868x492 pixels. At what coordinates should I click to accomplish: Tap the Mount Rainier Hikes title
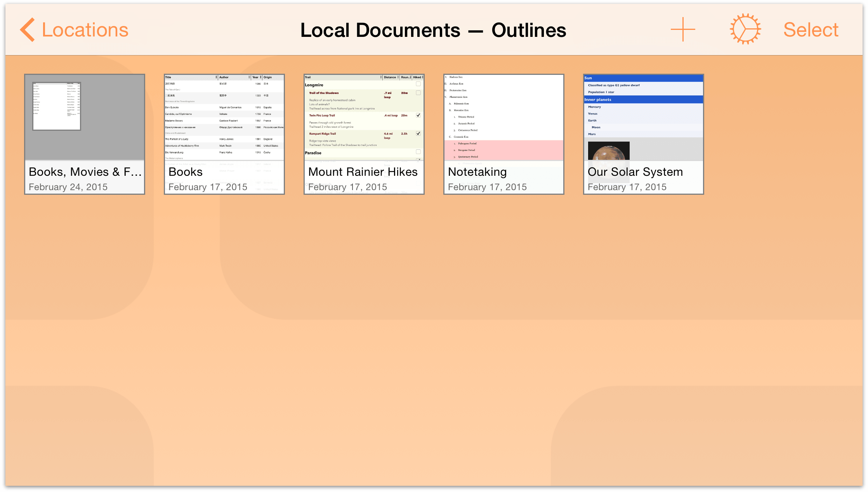(x=363, y=172)
